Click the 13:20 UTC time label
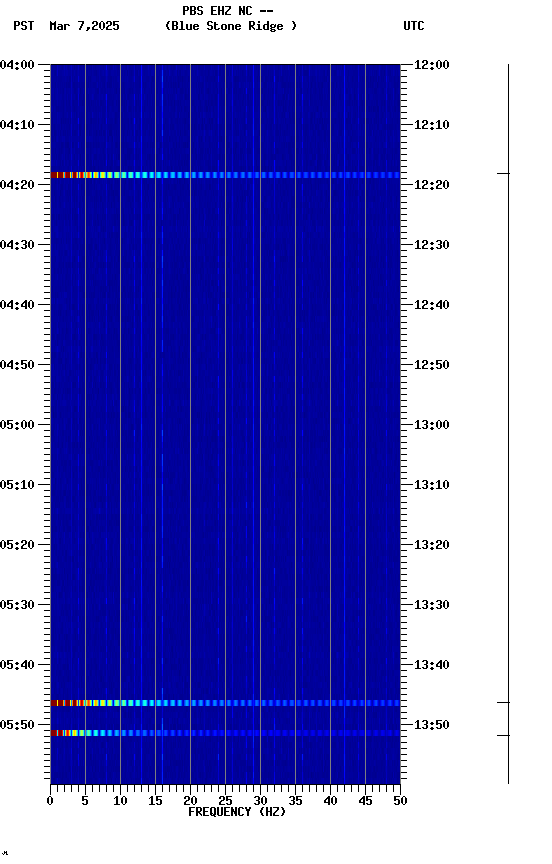Viewport: 552px width, 864px height. (x=432, y=545)
